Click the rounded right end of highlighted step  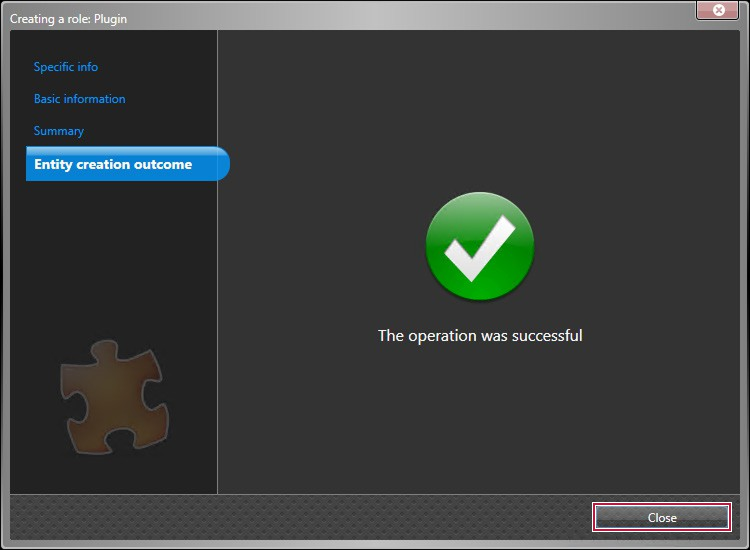(x=222, y=164)
